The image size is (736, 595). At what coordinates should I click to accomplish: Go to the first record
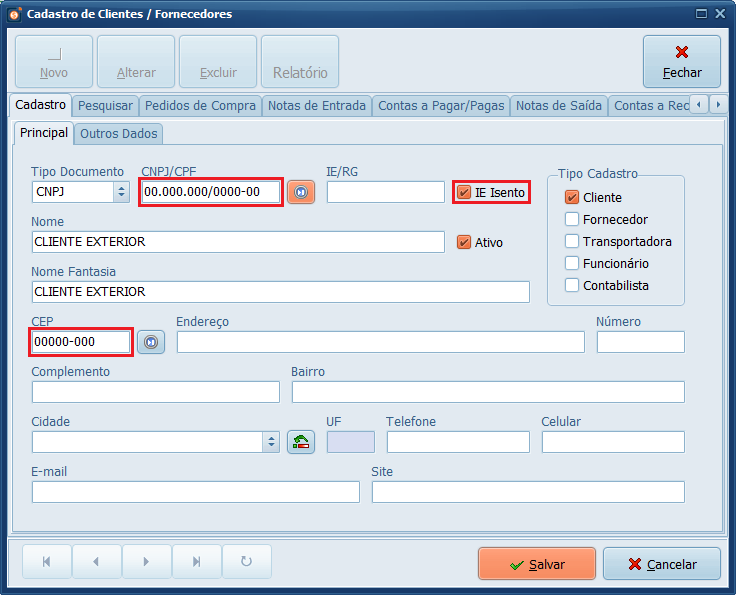(47, 562)
